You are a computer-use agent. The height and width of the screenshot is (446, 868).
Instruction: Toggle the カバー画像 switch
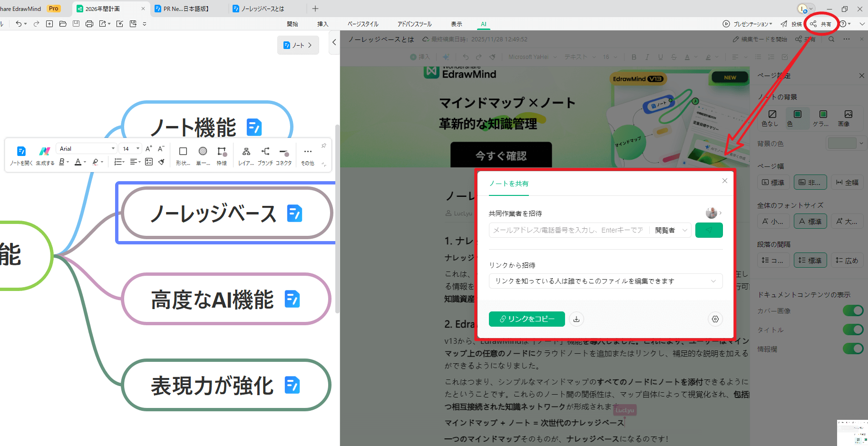(853, 310)
